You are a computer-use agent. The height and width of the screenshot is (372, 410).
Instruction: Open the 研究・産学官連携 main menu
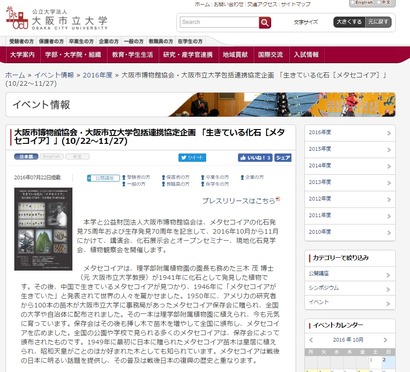(188, 55)
